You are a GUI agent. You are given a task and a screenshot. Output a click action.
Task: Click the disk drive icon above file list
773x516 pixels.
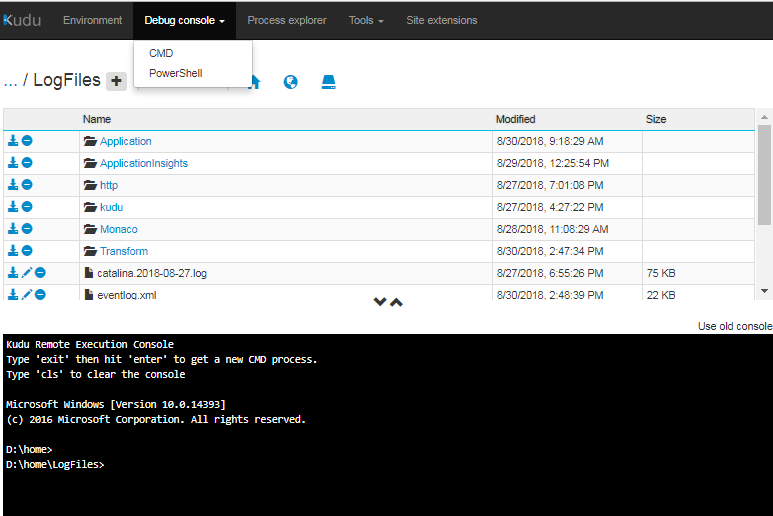point(328,81)
